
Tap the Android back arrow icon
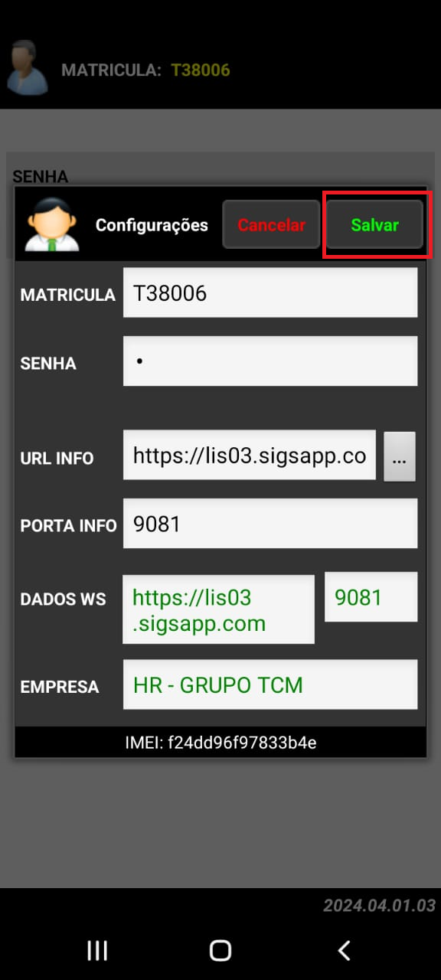click(x=344, y=950)
